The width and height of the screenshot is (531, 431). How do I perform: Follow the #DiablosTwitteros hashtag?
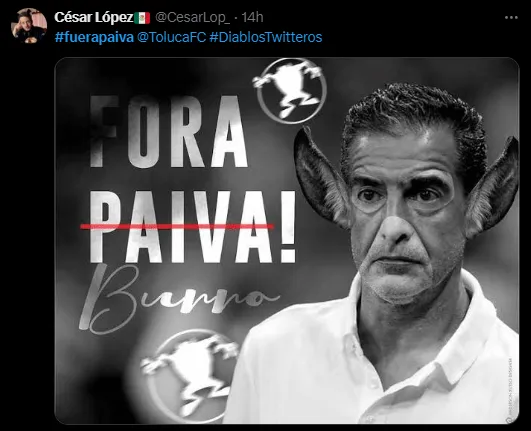[x=266, y=37]
